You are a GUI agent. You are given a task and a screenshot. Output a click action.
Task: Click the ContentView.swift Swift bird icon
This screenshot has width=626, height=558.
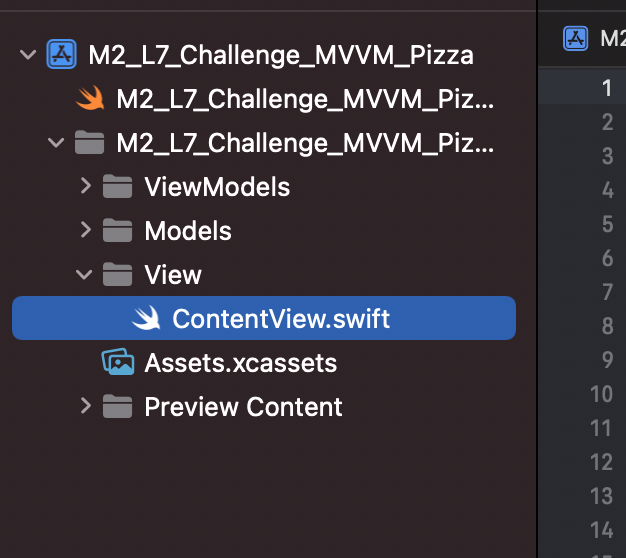pyautogui.click(x=147, y=318)
